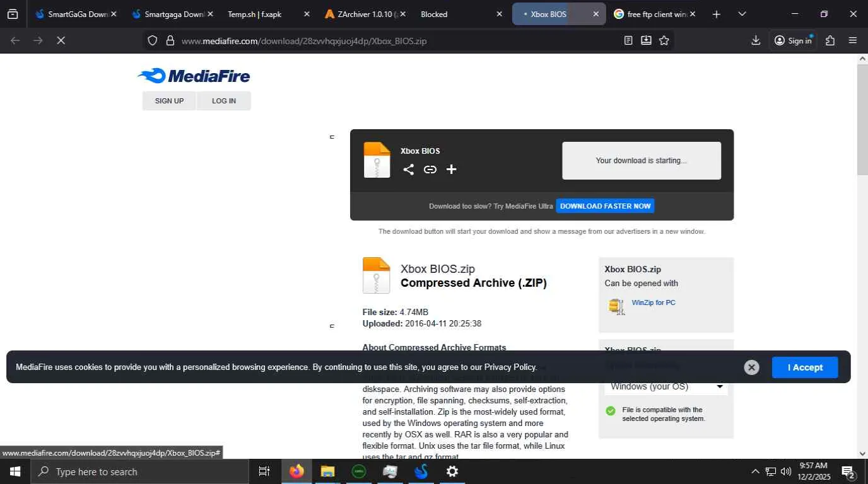Click the page-install icon in the address bar
Image resolution: width=868 pixels, height=484 pixels.
646,40
